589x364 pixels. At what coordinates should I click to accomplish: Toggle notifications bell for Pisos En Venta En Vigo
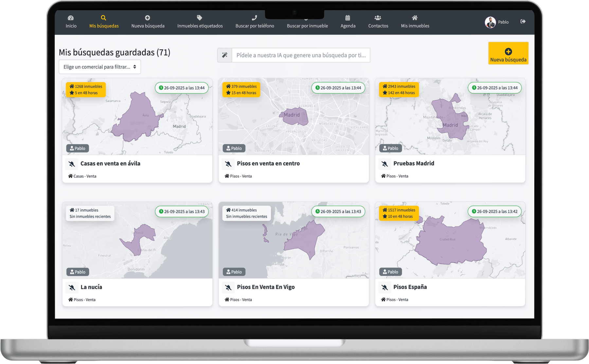(228, 287)
